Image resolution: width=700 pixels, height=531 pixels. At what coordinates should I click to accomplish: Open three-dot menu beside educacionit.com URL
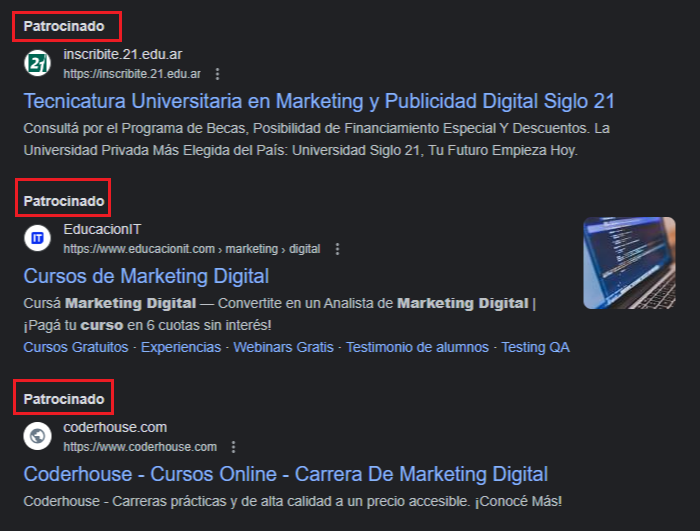tap(338, 249)
